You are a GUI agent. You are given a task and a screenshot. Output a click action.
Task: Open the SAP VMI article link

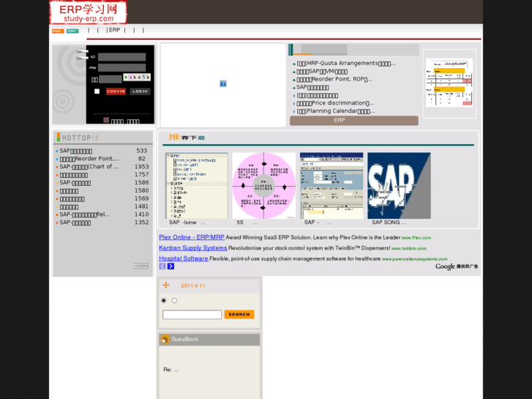point(322,71)
